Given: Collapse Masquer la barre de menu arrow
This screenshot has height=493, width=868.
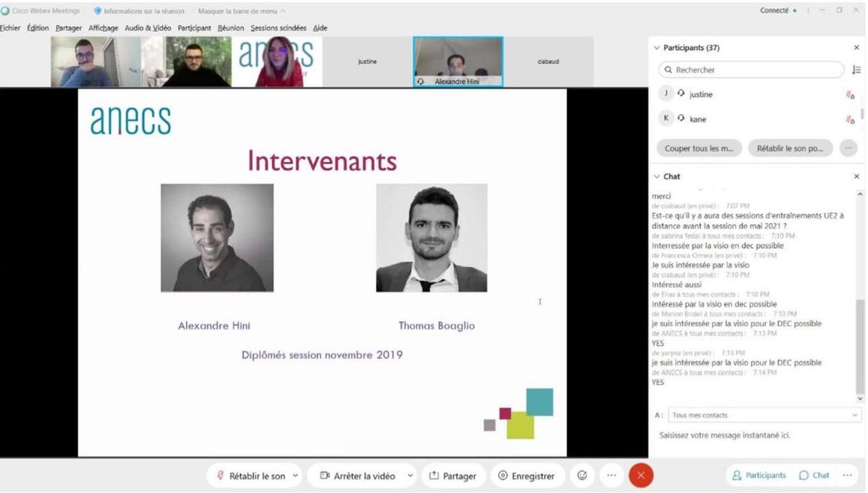Looking at the screenshot, I should tap(283, 11).
